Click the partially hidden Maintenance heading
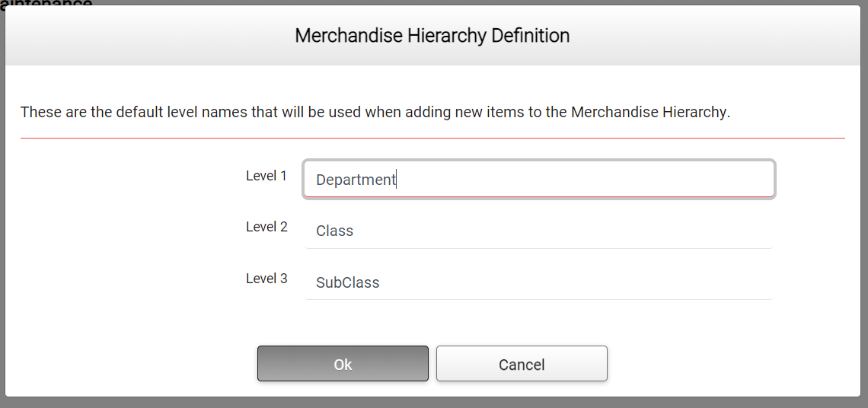The width and height of the screenshot is (868, 408). (x=46, y=3)
